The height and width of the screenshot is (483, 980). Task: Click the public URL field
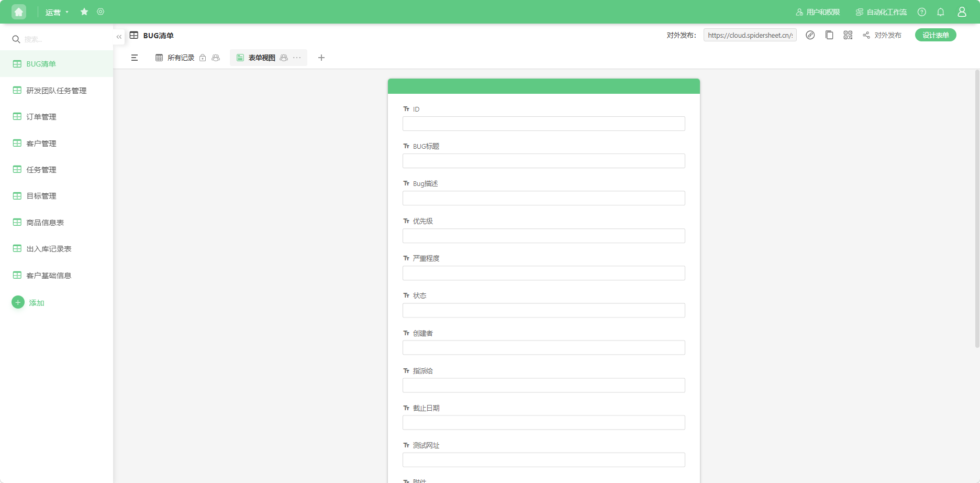pyautogui.click(x=750, y=35)
